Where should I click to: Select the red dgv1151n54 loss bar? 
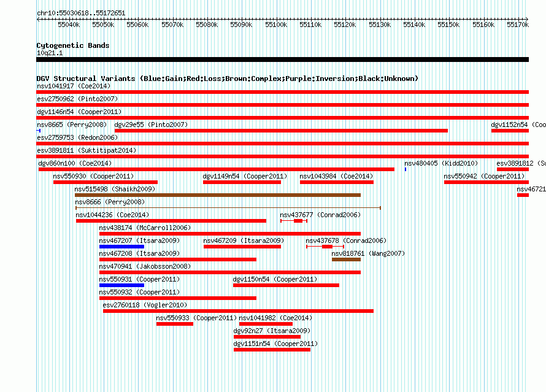272,350
